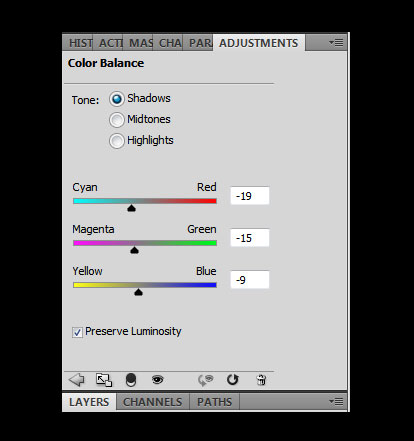Click the Magenta-Green value field
The image size is (414, 441).
pyautogui.click(x=250, y=238)
